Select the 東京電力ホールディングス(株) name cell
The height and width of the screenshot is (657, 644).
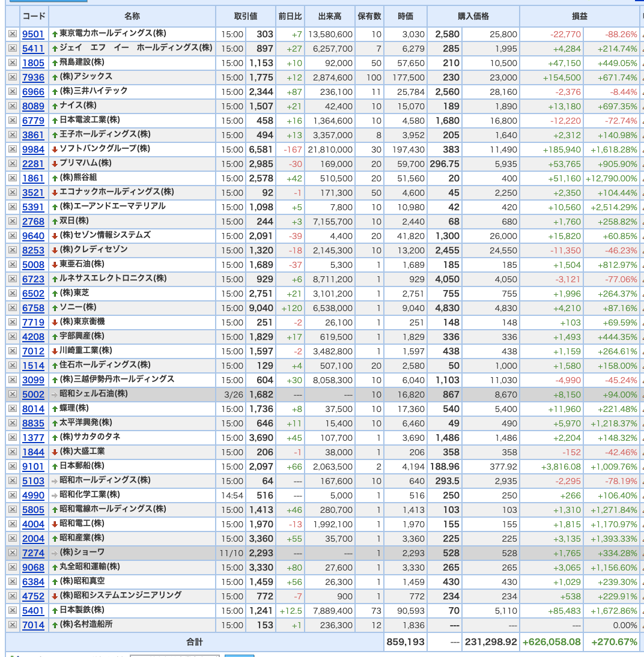pyautogui.click(x=132, y=34)
